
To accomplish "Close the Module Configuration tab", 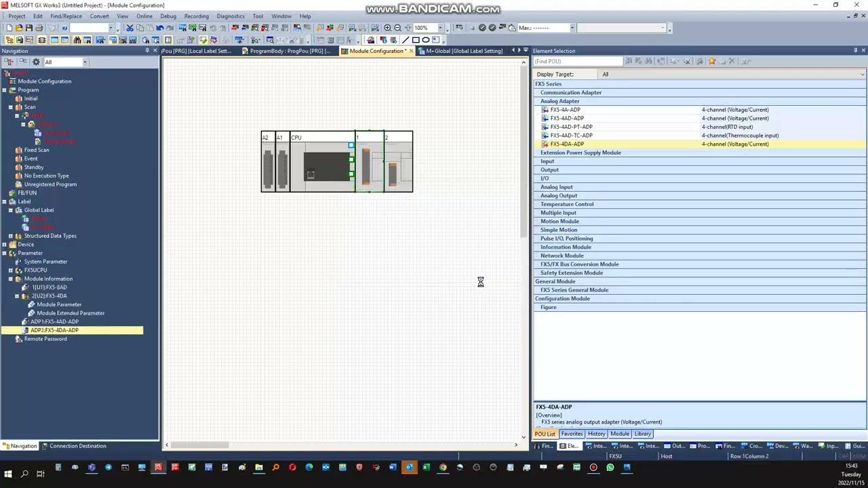I will [412, 51].
